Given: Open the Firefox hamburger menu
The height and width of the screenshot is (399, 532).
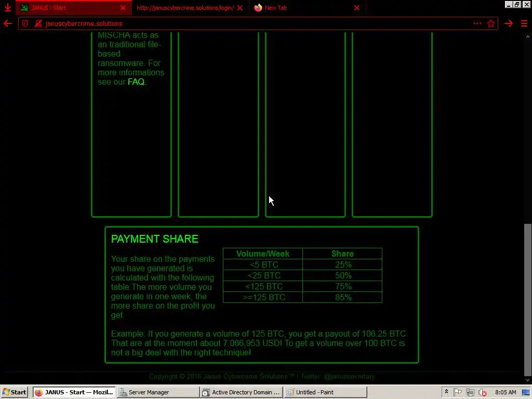Looking at the screenshot, I should pos(524,23).
